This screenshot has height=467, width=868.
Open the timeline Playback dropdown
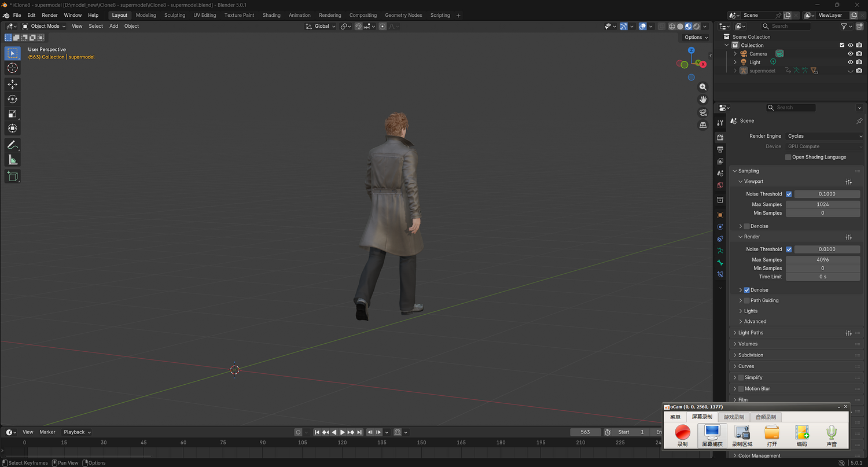[x=78, y=432]
